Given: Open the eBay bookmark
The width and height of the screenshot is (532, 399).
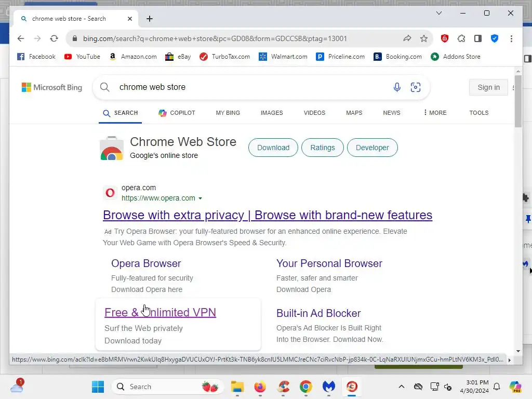Looking at the screenshot, I should (x=178, y=57).
